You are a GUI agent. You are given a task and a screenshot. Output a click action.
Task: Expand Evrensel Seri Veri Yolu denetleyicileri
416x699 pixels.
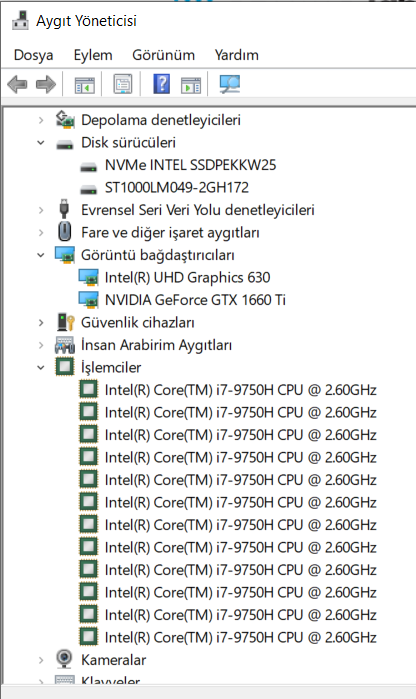click(41, 210)
